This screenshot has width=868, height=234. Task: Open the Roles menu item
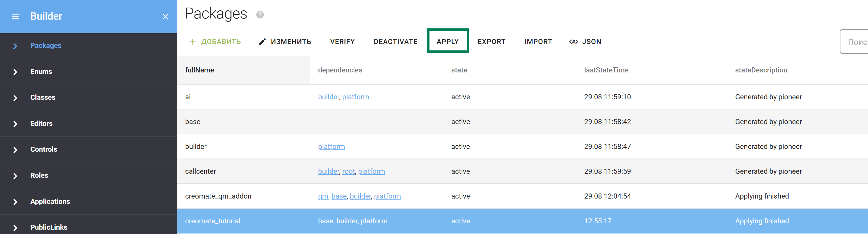[39, 175]
